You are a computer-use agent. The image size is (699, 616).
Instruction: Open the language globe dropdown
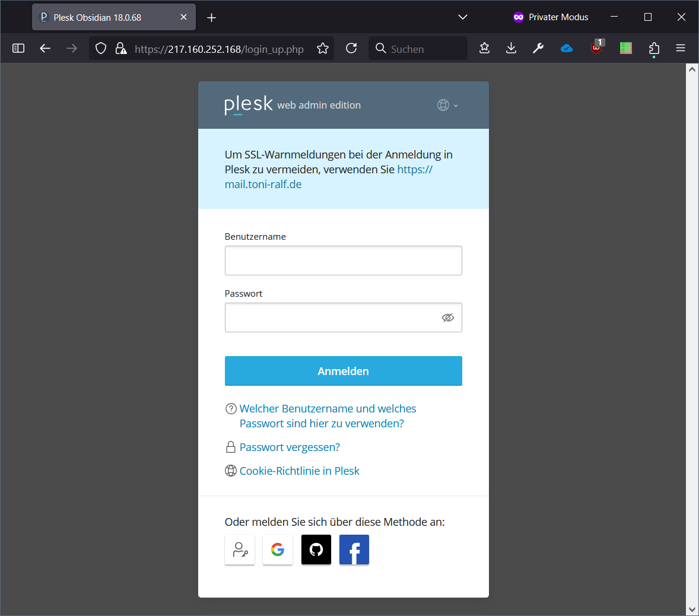[x=447, y=105]
